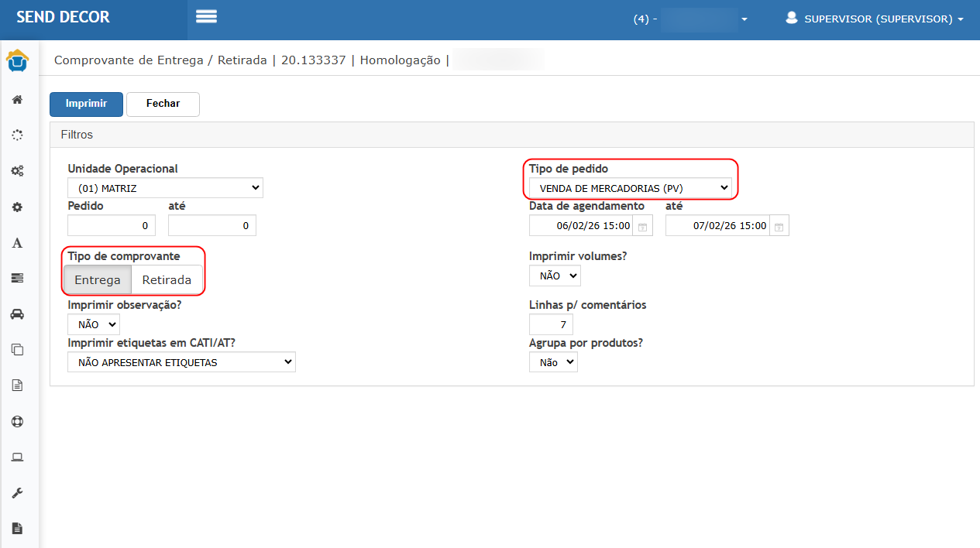
Task: Select Retirada as receipt type
Action: [x=167, y=280]
